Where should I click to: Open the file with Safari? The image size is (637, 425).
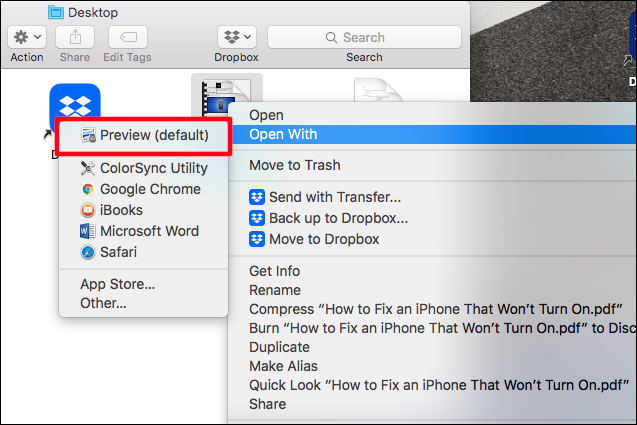coord(120,252)
